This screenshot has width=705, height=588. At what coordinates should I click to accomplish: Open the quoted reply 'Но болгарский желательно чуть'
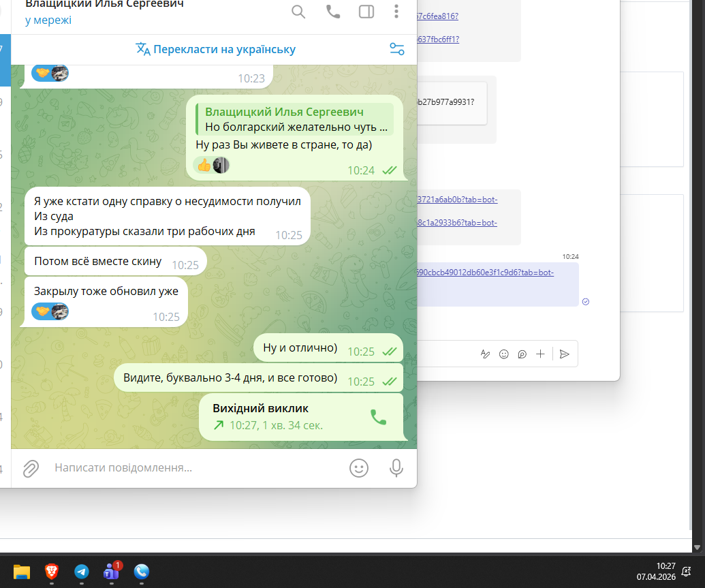[295, 119]
